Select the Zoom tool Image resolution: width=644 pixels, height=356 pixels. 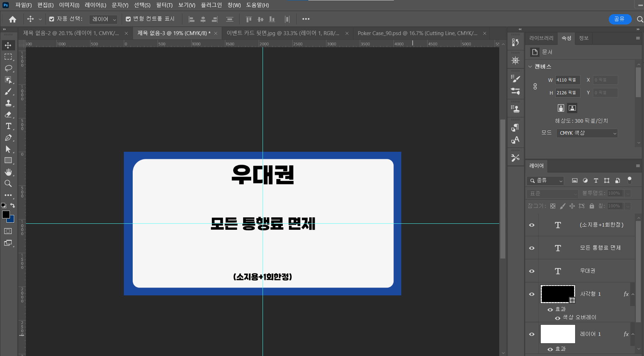(8, 183)
